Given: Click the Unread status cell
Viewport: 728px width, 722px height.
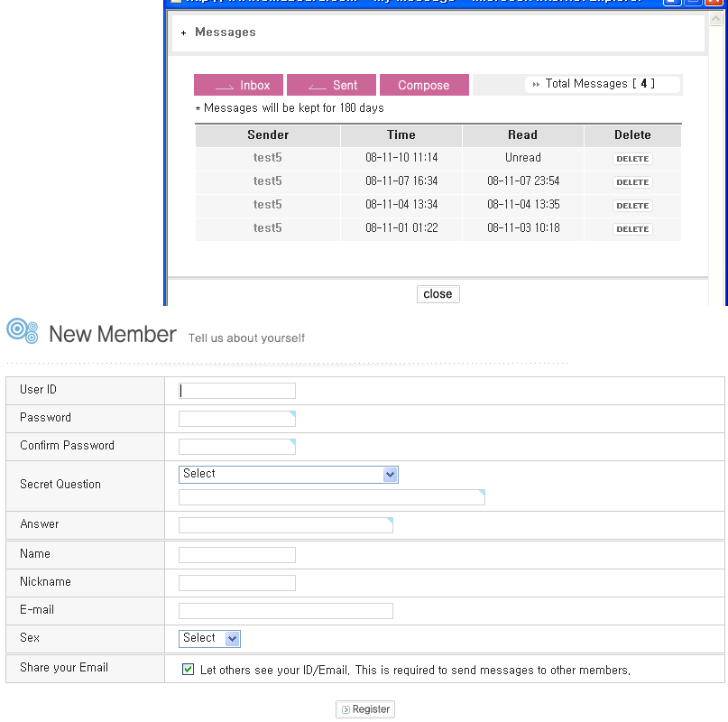Looking at the screenshot, I should click(523, 158).
